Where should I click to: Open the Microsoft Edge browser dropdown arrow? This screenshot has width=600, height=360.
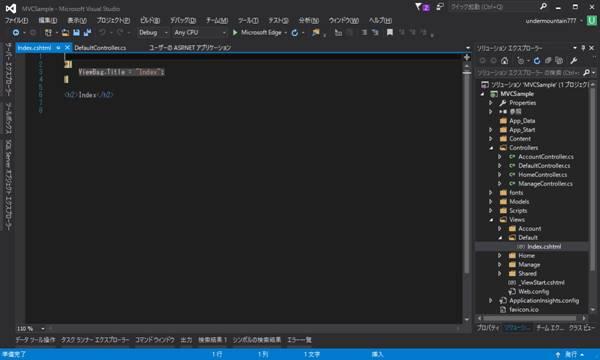pos(285,33)
